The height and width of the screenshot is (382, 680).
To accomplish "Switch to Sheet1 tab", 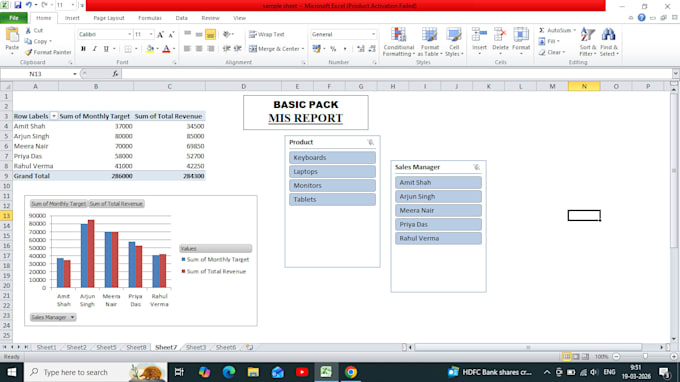I will (x=46, y=347).
